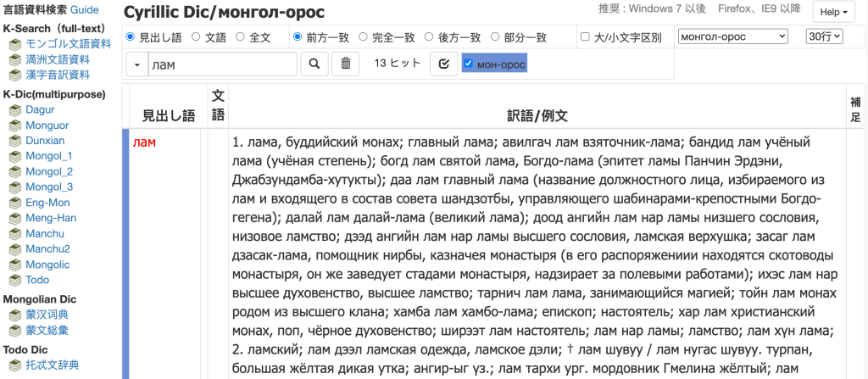Screen dimensions: 868x379
Task: Uncheck the мон-орос checkbox
Action: [468, 64]
